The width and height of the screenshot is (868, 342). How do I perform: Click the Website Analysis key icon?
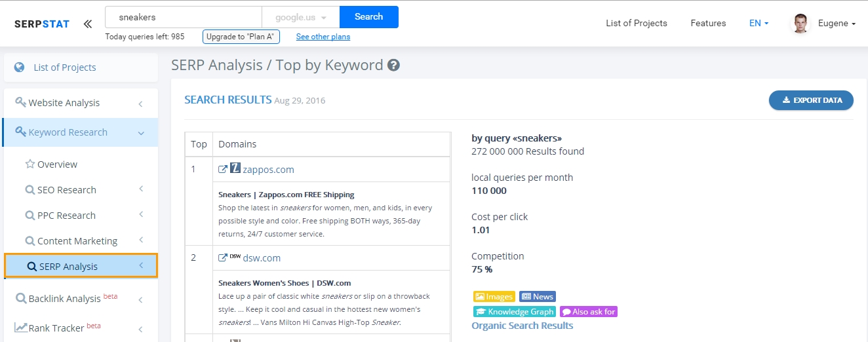pyautogui.click(x=21, y=102)
